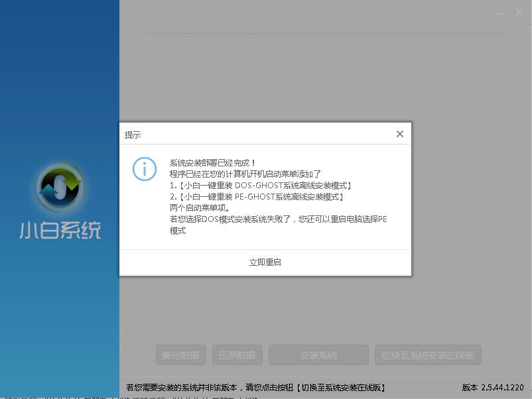Select the 备份数据 (backup data) button
This screenshot has width=532, height=399.
[180, 355]
